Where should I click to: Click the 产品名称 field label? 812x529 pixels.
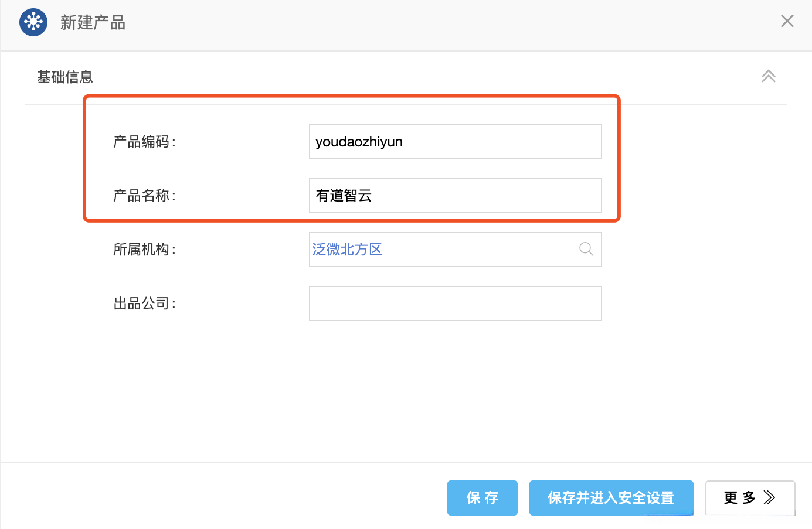[144, 196]
